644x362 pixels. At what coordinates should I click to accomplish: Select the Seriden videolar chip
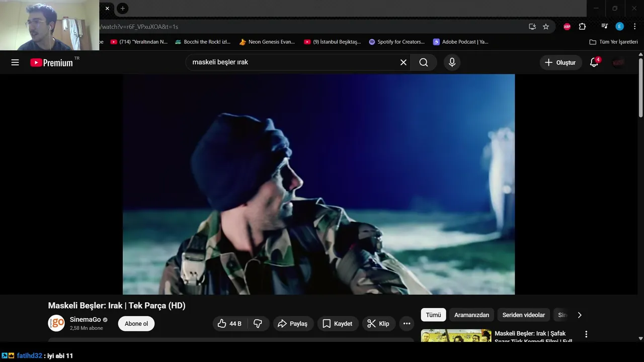point(524,315)
